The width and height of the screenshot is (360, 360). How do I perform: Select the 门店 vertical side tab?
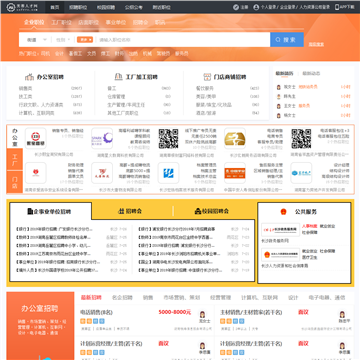tap(15, 182)
